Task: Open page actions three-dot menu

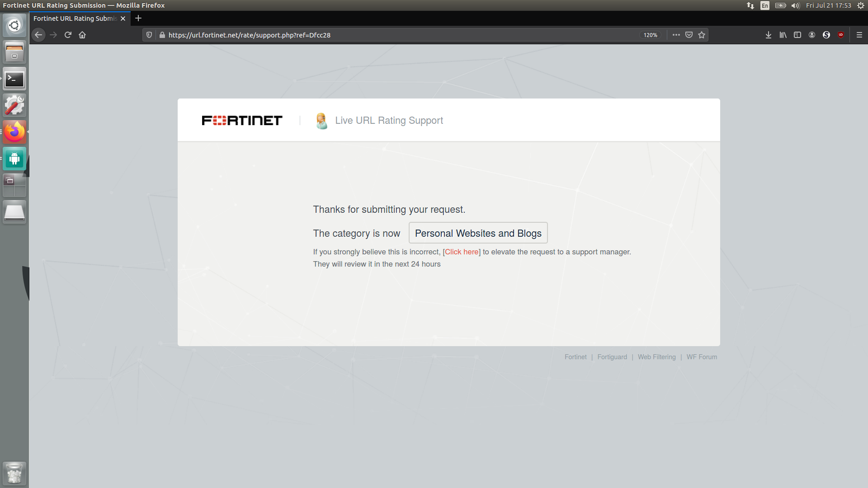Action: tap(676, 35)
